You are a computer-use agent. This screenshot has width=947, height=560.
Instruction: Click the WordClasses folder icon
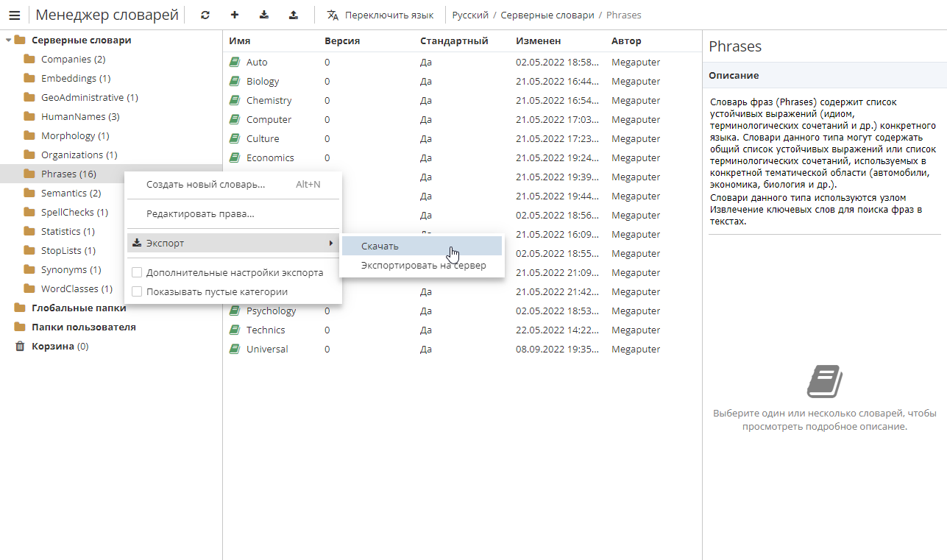(29, 288)
